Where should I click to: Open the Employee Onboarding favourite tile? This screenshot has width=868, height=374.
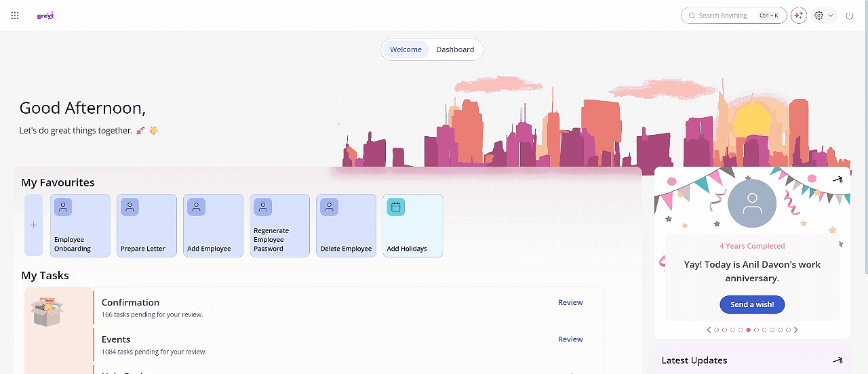80,226
